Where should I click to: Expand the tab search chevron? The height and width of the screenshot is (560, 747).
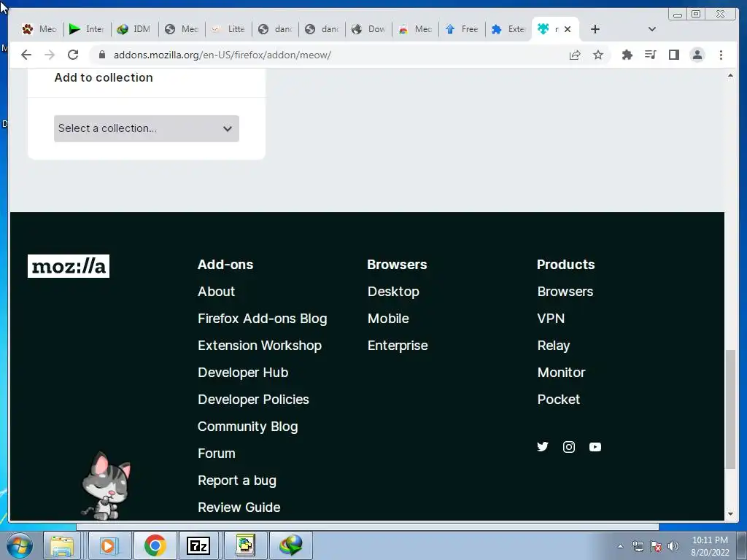tap(652, 29)
